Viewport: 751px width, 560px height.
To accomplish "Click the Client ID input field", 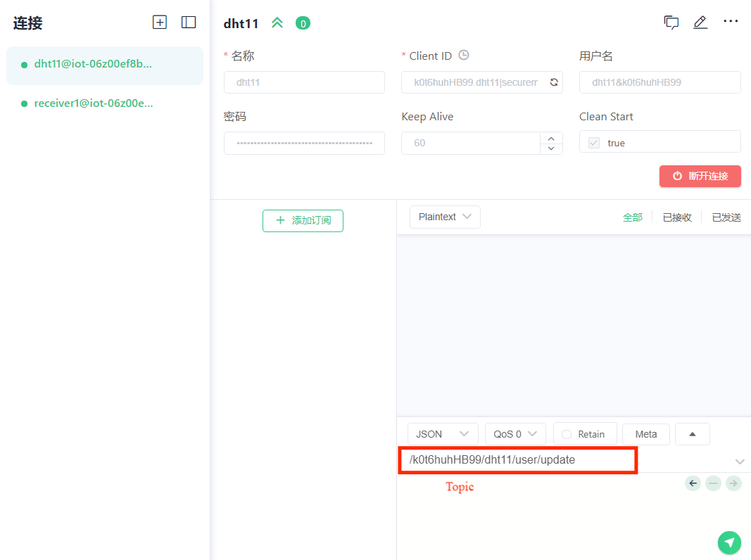I will [x=482, y=82].
